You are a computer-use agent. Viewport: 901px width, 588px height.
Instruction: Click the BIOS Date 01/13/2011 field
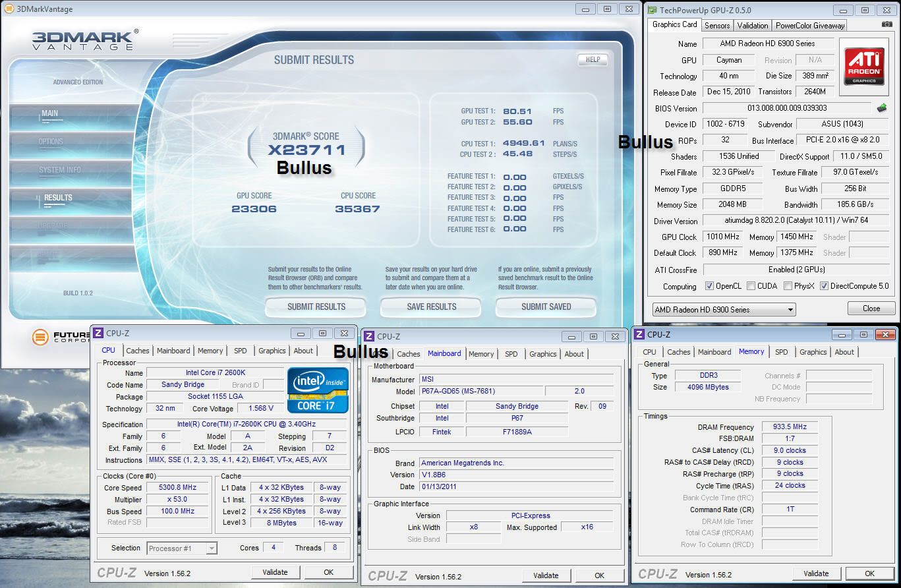(517, 487)
